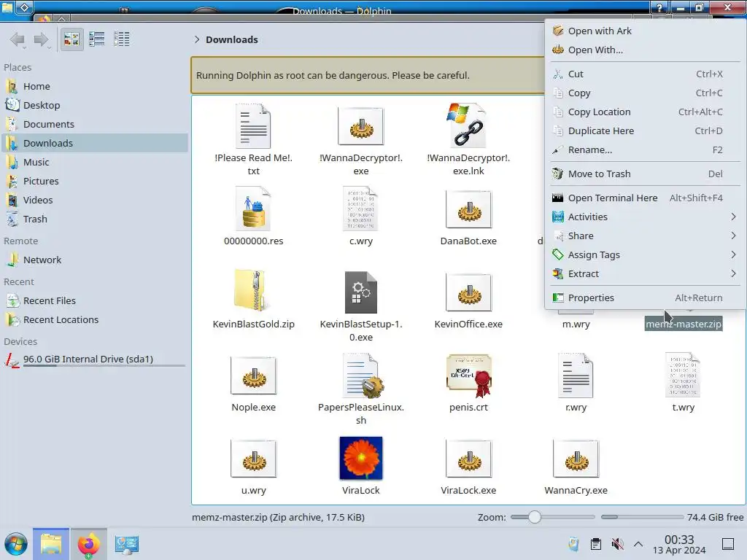Image resolution: width=747 pixels, height=560 pixels.
Task: Open Pictures folder in sidebar
Action: [x=94, y=182]
